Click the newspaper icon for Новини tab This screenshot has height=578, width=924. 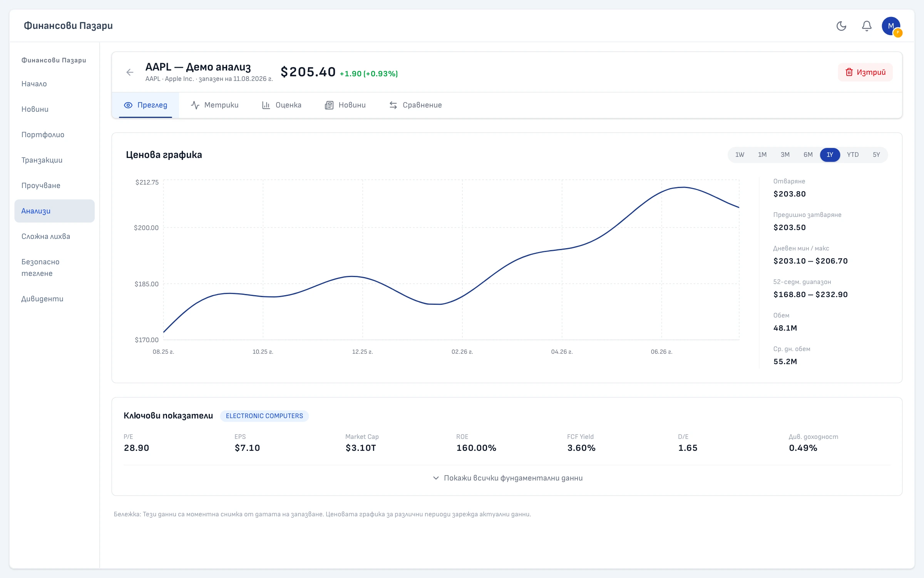tap(329, 105)
